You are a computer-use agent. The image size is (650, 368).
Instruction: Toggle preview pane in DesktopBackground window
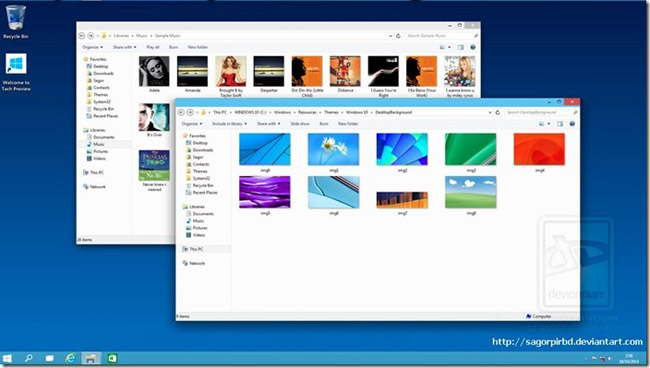click(x=560, y=124)
